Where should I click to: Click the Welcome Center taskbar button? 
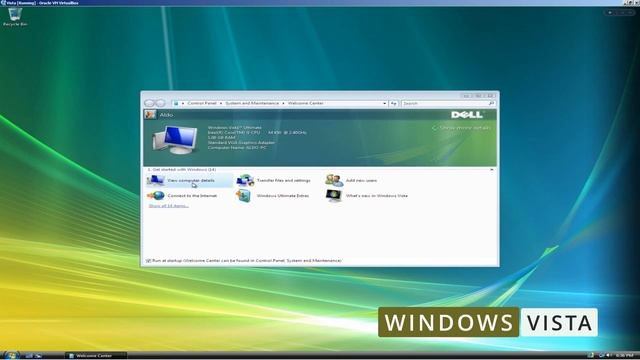(x=96, y=356)
